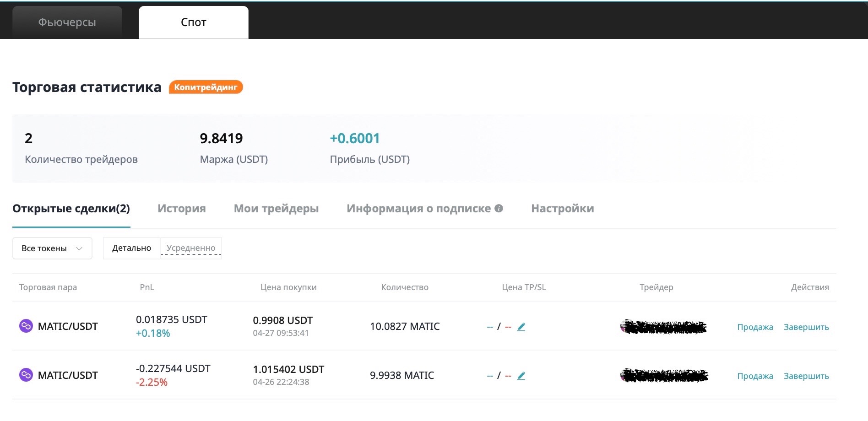868x421 pixels.
Task: Click the 9.9938 MATIC quantity
Action: [402, 375]
